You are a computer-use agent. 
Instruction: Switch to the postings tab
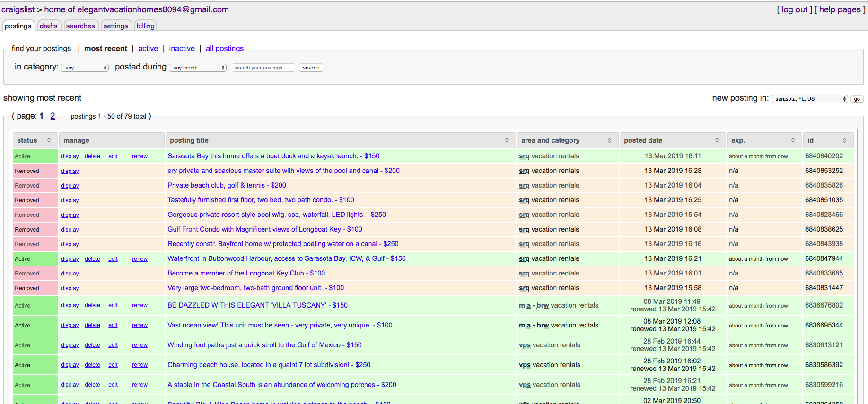point(18,26)
